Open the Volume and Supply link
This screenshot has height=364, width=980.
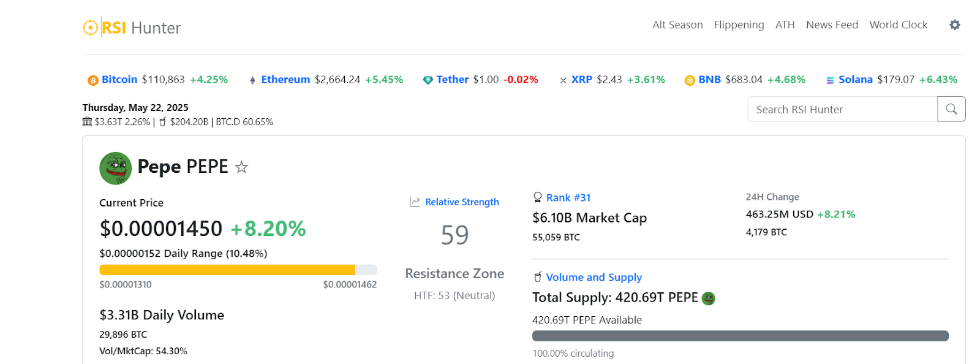(x=594, y=278)
